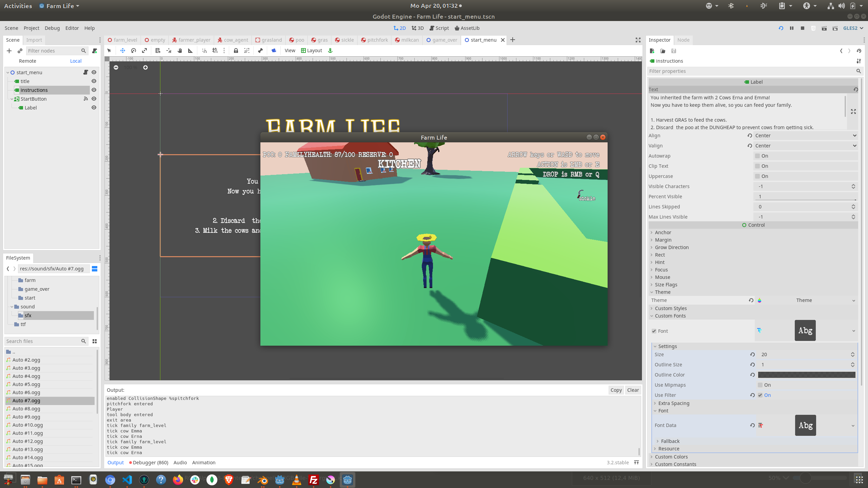Click the lock selected node icon
Viewport: 868px width, 488px height.
click(x=236, y=50)
